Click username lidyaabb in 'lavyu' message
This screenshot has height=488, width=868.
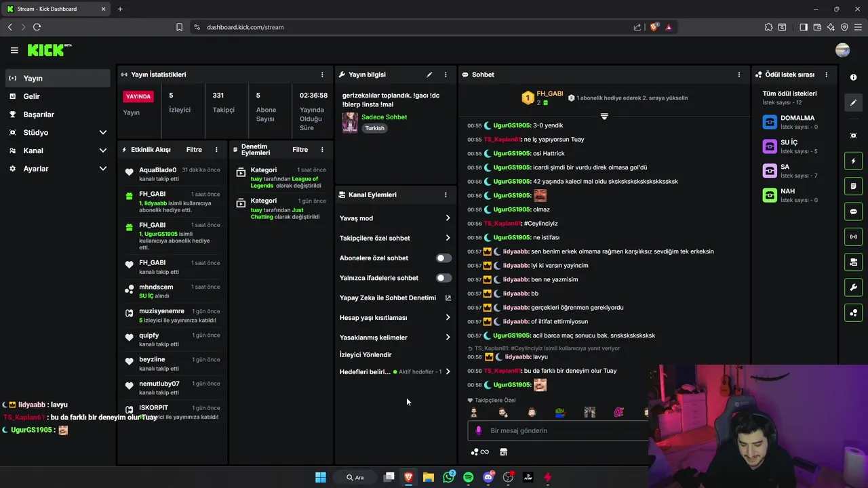tap(518, 357)
